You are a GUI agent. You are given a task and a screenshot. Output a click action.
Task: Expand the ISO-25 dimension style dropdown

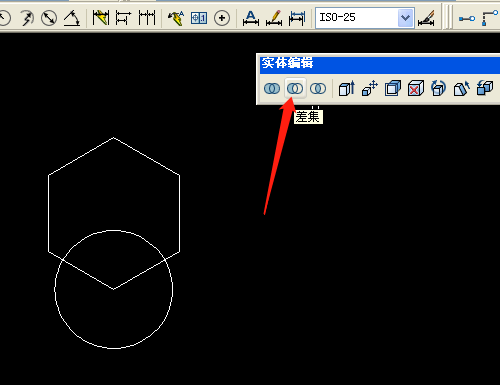405,18
